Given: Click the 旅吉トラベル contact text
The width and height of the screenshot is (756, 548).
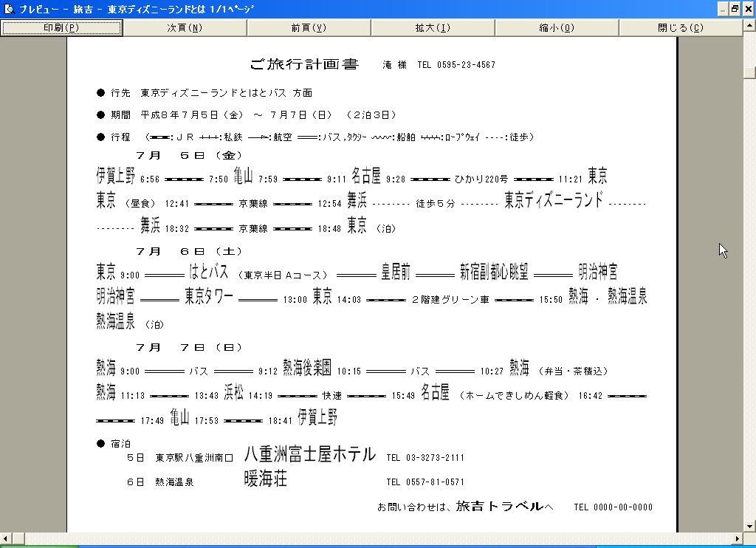Looking at the screenshot, I should point(499,507).
